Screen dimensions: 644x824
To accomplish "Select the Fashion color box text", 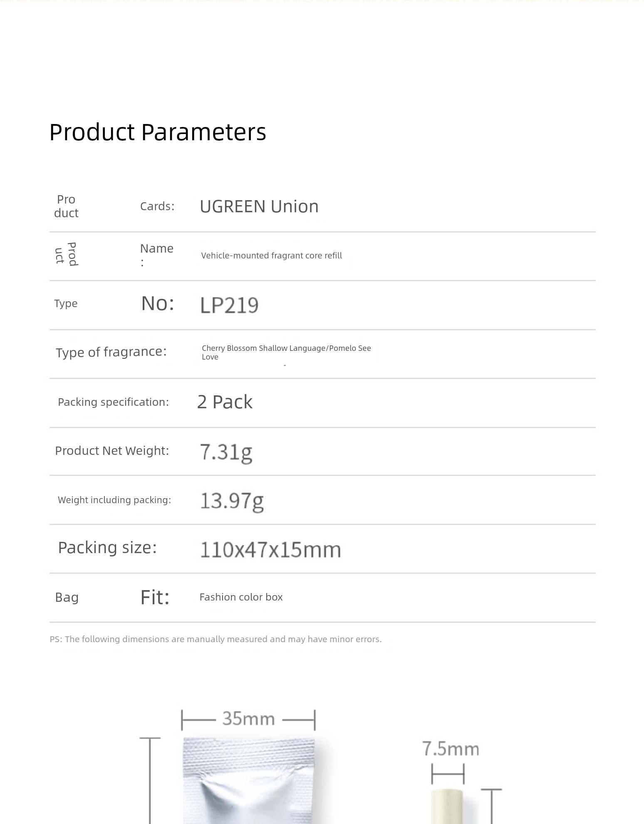I will 241,597.
